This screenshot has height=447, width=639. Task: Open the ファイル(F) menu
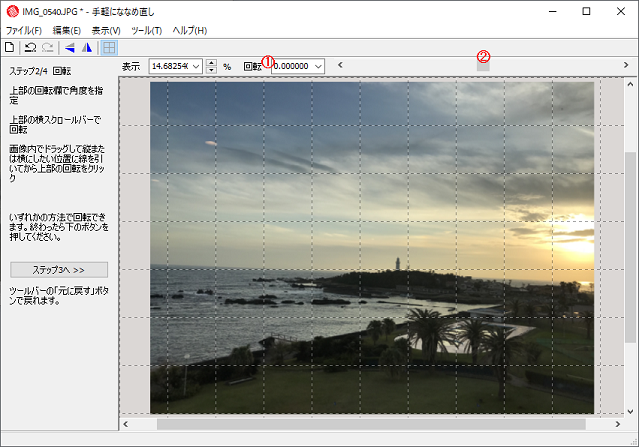24,31
